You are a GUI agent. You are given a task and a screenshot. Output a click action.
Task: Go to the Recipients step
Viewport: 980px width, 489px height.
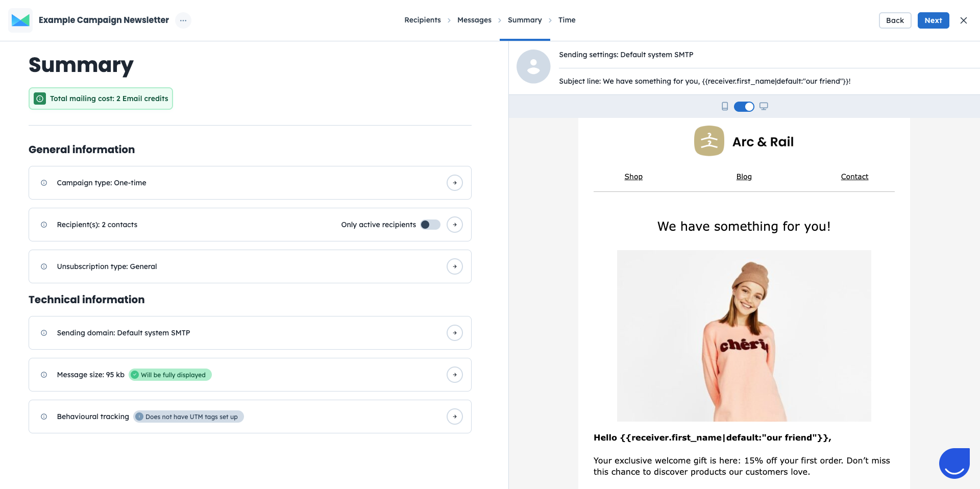pyautogui.click(x=423, y=20)
